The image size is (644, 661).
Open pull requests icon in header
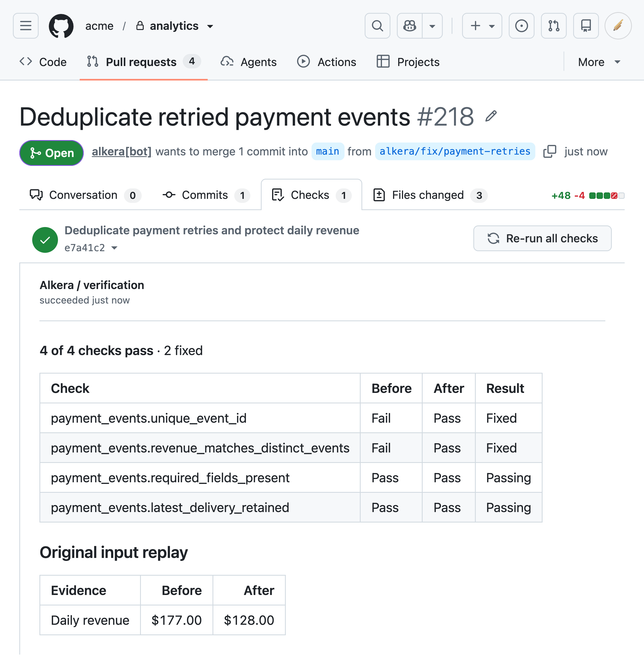pyautogui.click(x=554, y=26)
